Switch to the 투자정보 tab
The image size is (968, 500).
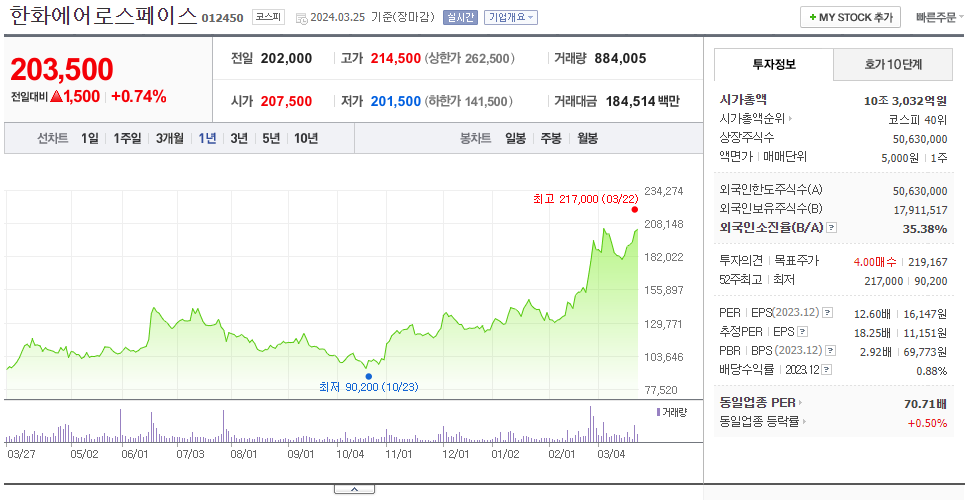click(774, 64)
